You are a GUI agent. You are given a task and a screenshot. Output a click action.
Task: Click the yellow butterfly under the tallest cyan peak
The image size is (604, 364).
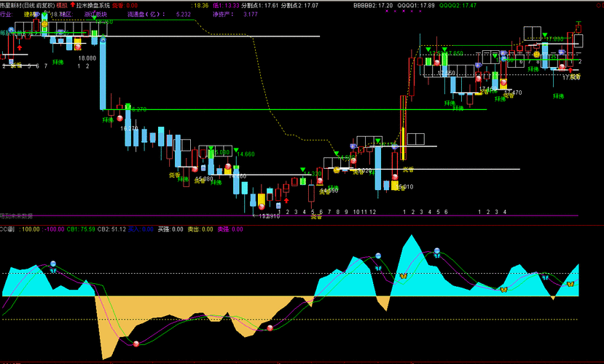click(x=402, y=277)
